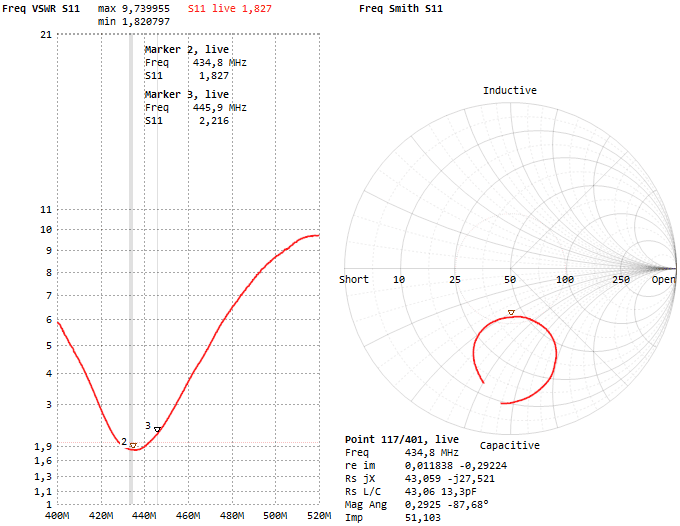This screenshot has width=680, height=526.
Task: Click the '400M' frequency axis label
Action: [x=57, y=516]
